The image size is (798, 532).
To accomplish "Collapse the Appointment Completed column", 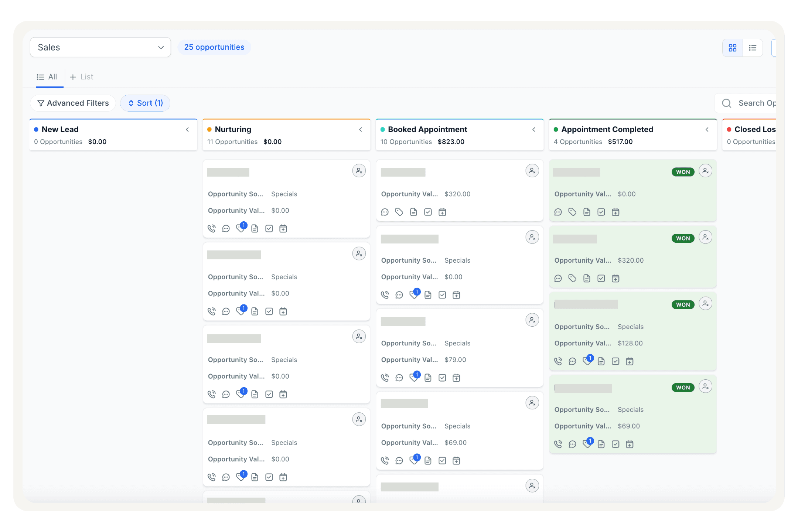I will pos(707,129).
